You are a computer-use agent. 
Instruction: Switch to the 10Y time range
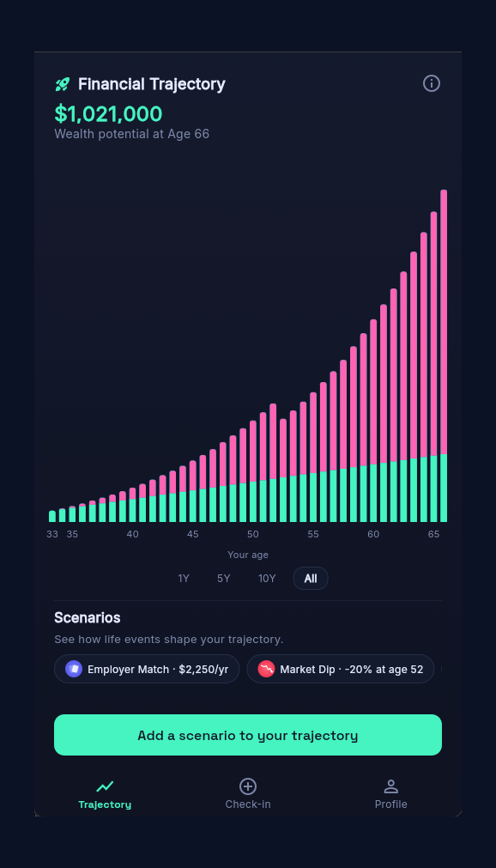point(267,578)
